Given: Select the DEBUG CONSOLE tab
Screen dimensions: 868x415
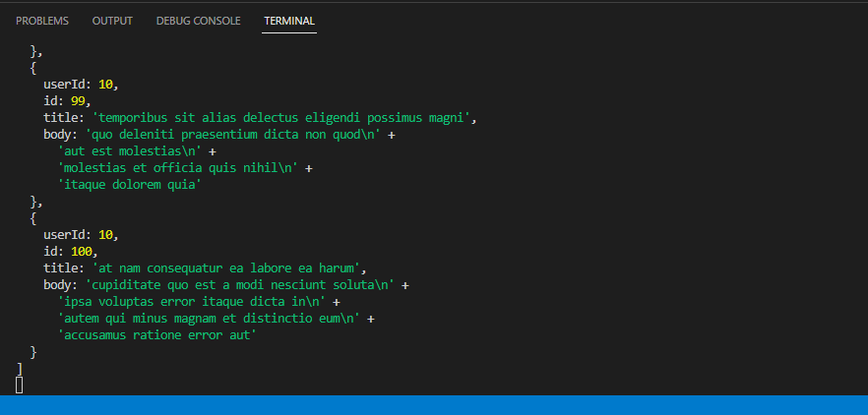Looking at the screenshot, I should pos(198,21).
